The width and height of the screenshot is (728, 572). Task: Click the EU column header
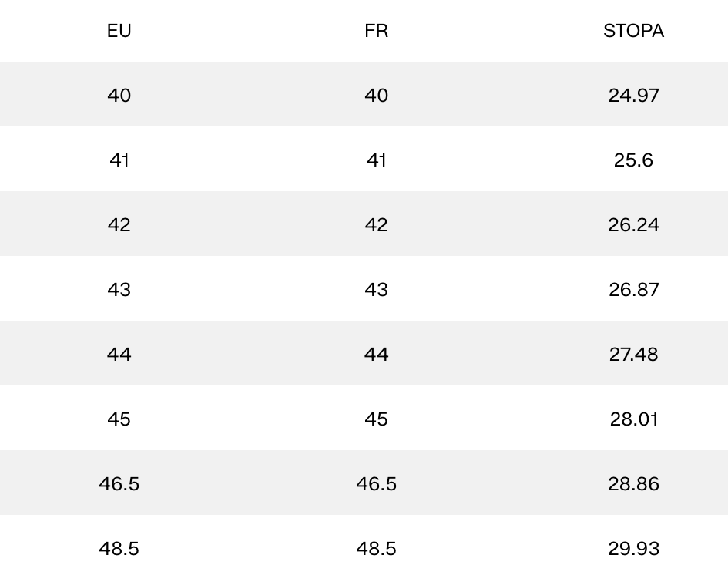119,31
